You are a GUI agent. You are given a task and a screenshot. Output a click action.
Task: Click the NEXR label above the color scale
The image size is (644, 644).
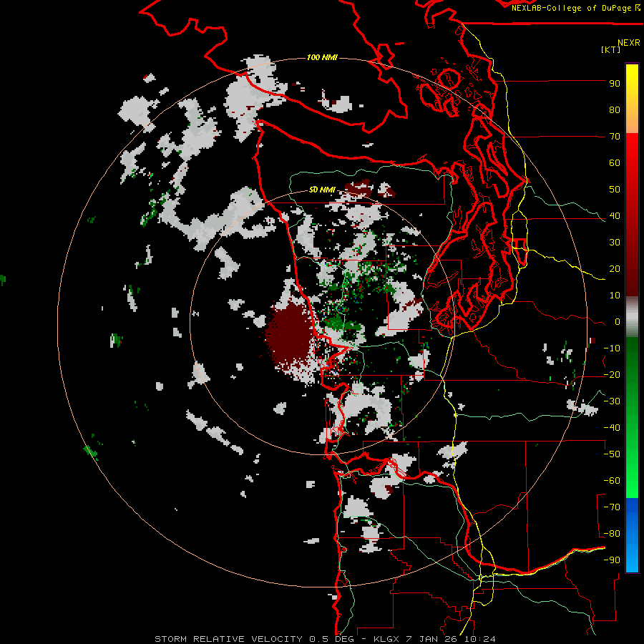[x=629, y=43]
